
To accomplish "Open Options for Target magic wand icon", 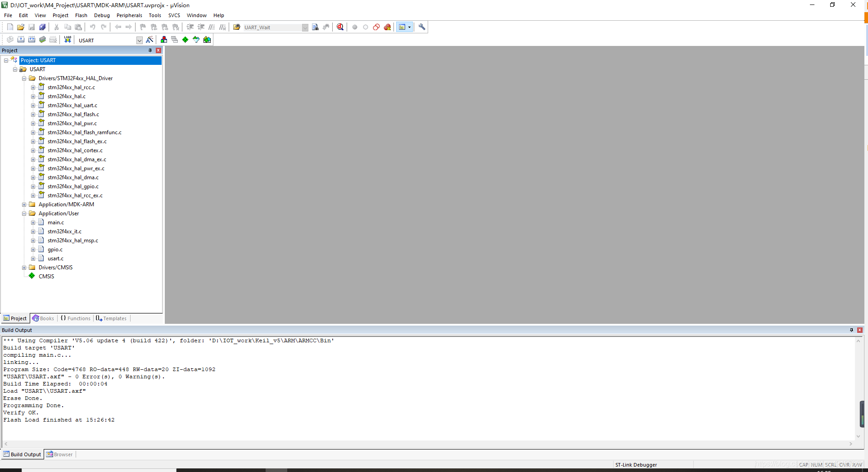I will coord(150,40).
